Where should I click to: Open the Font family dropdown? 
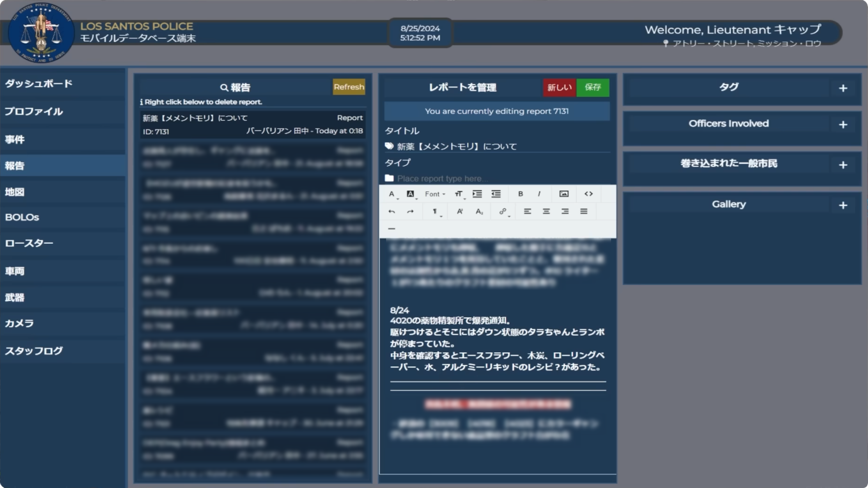435,194
